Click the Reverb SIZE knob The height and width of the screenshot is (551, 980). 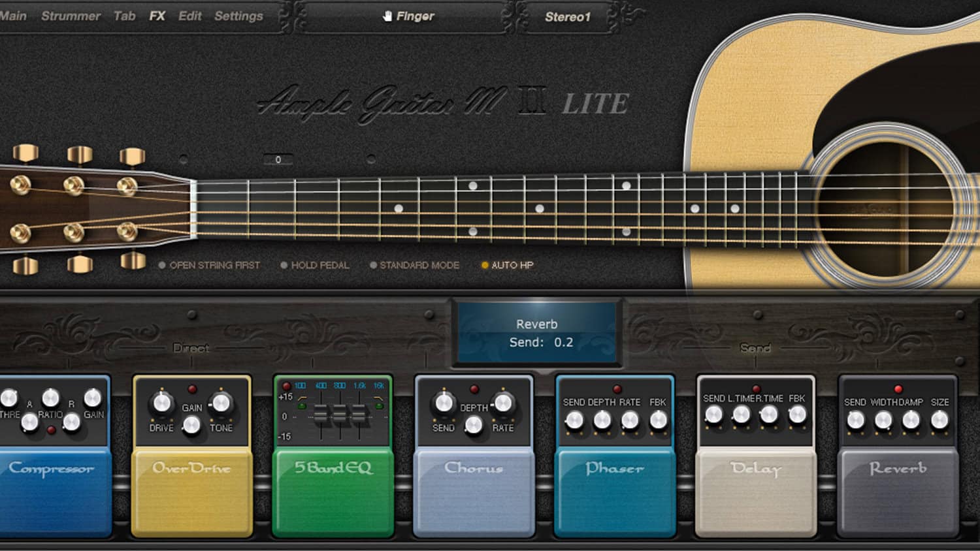tap(939, 420)
